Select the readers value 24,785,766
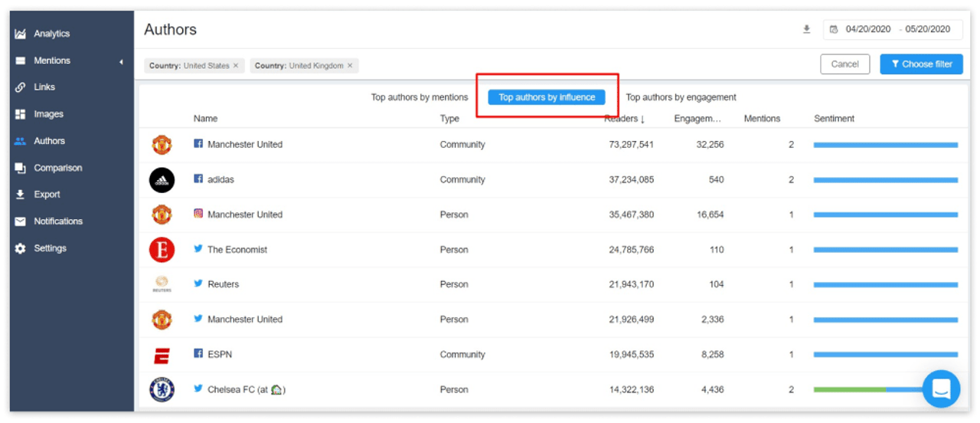The image size is (980, 423). click(631, 250)
